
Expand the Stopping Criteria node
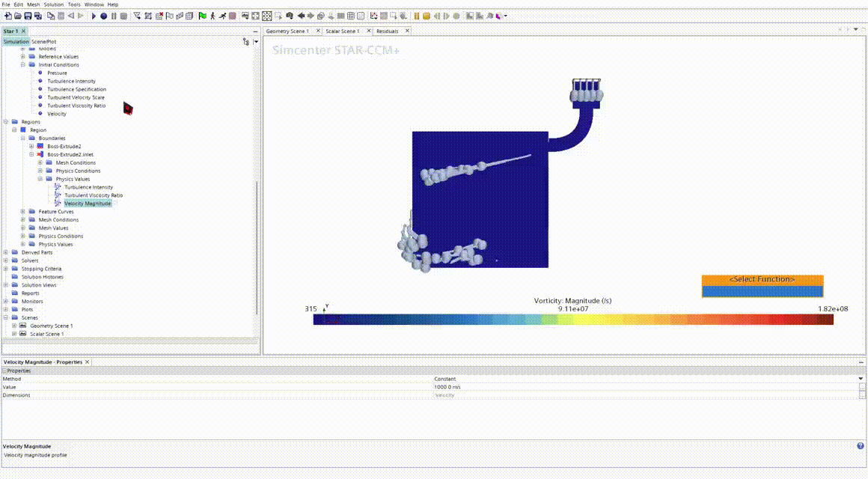point(5,269)
